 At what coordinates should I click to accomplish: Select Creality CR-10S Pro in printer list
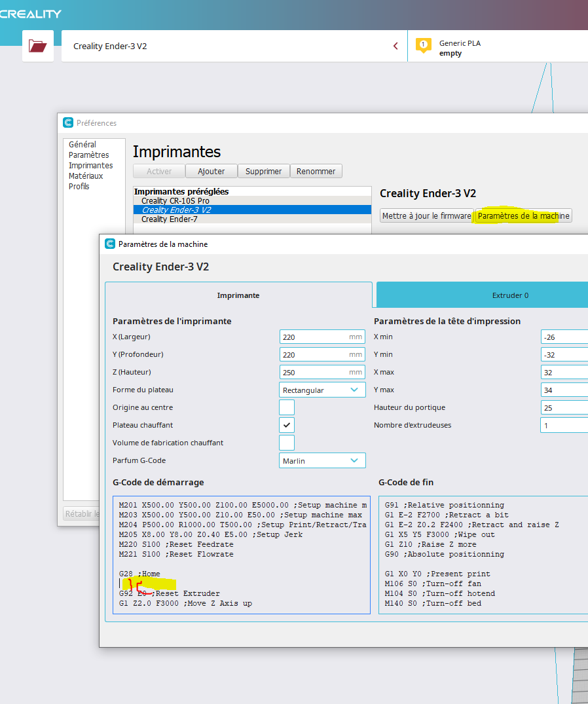point(252,200)
